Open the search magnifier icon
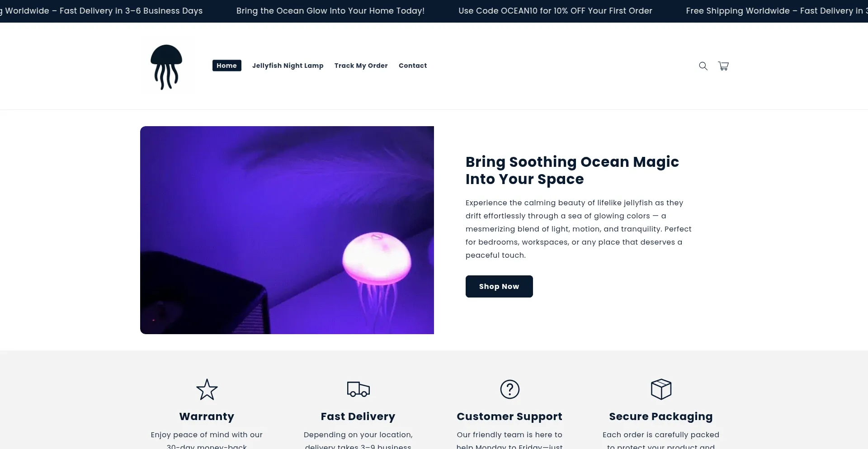 click(x=703, y=66)
